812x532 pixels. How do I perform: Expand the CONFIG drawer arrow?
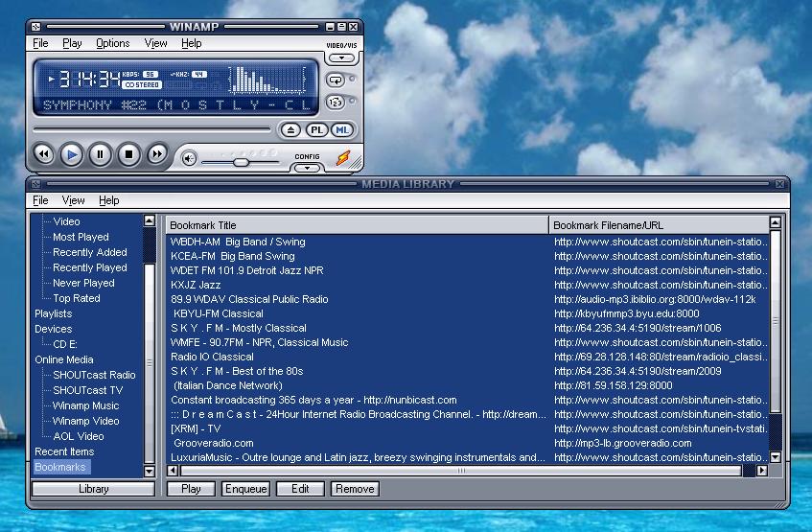pos(307,168)
